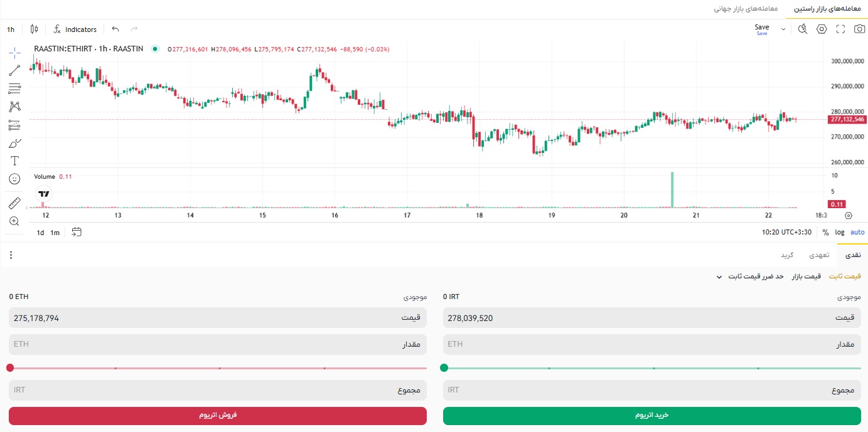Select the Text annotation tool
The height and width of the screenshot is (432, 868).
coord(14,161)
